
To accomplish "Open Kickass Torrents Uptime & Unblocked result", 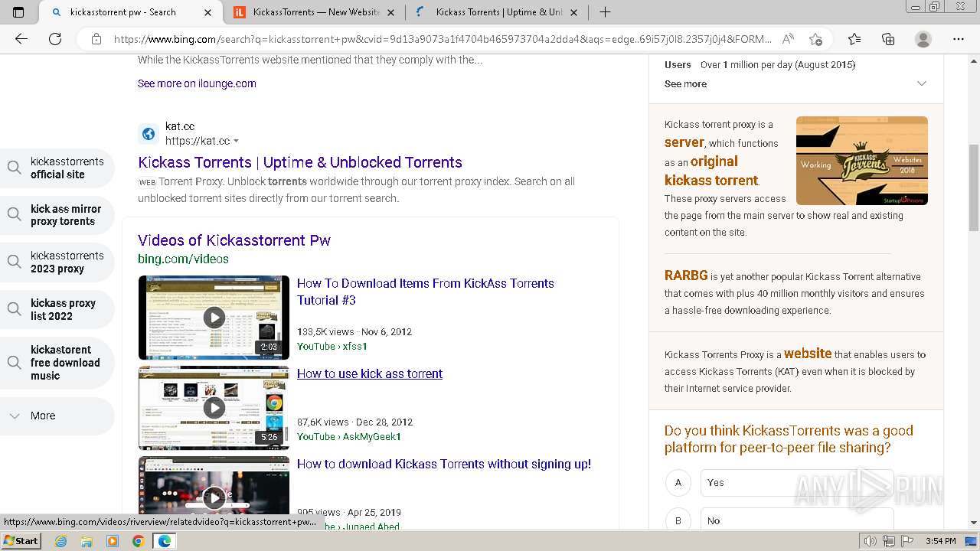I will (300, 162).
